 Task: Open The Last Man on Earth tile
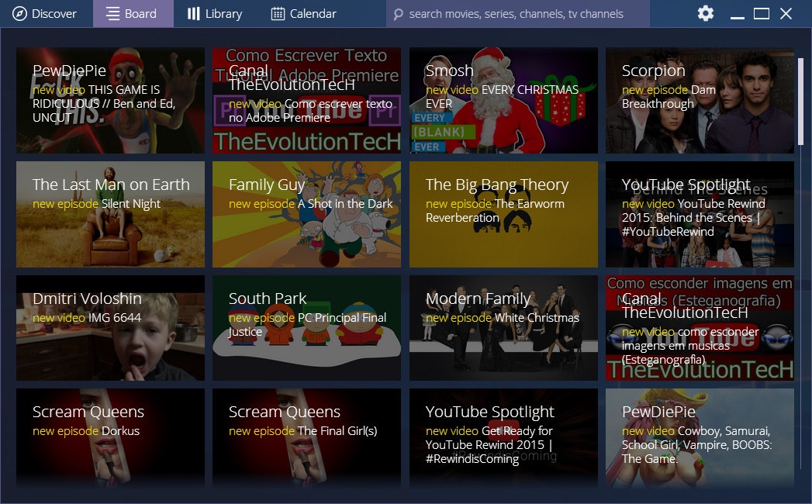(x=110, y=215)
